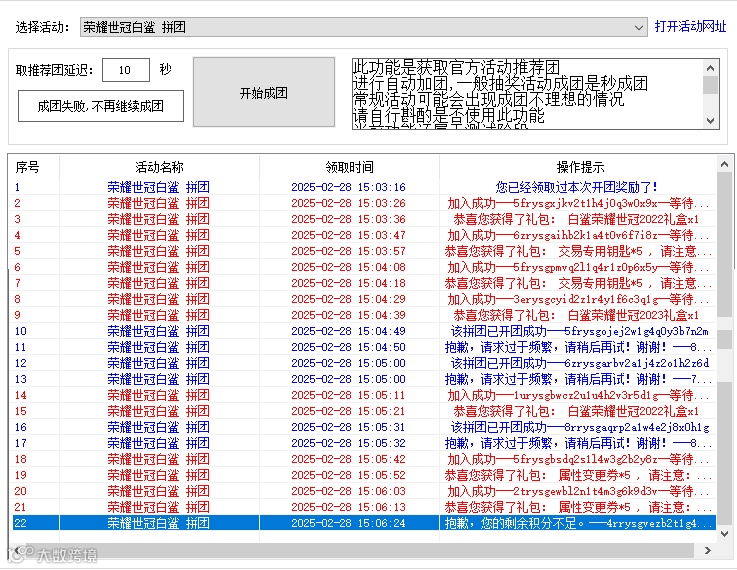The width and height of the screenshot is (737, 570).
Task: Select row 15 time 15:05:21
Action: (x=348, y=411)
